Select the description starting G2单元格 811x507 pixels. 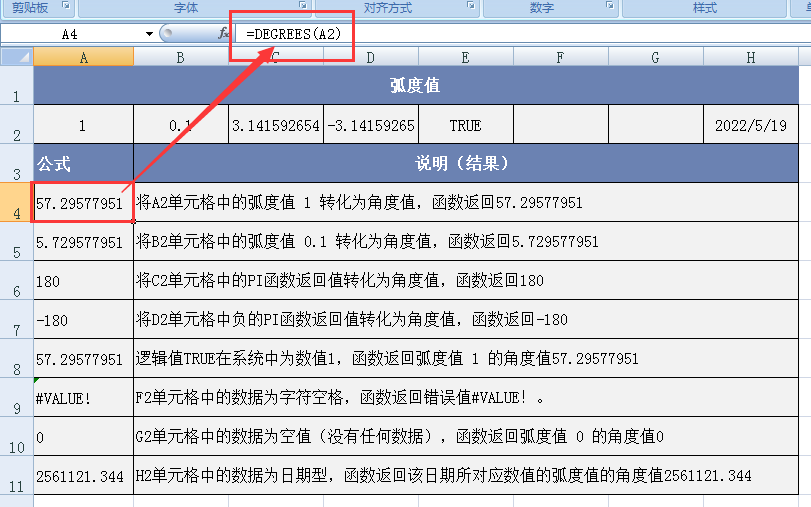point(466,437)
